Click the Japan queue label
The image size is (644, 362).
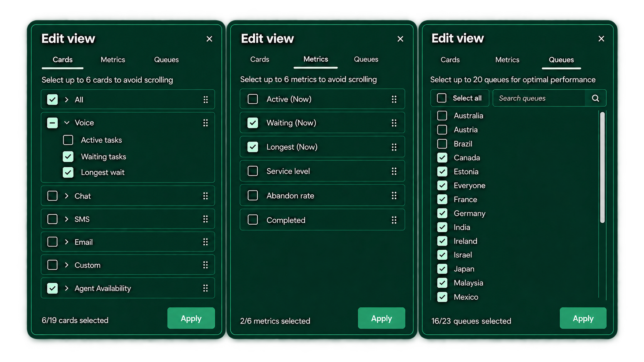coord(464,269)
